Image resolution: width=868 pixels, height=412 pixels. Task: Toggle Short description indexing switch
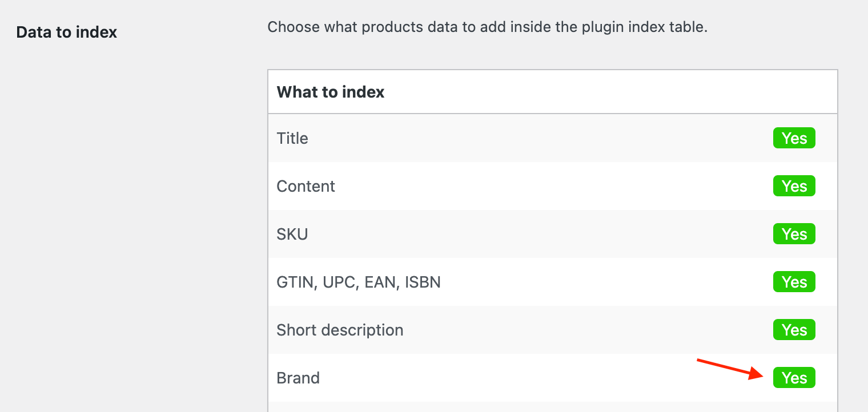point(794,330)
